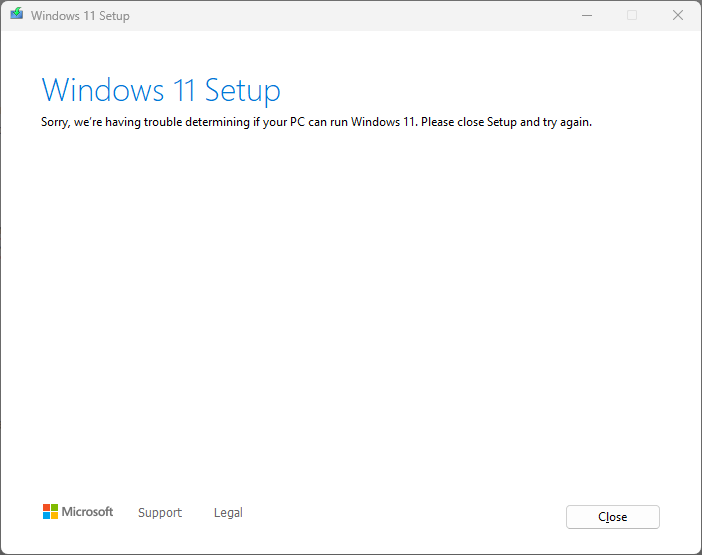The image size is (702, 555).
Task: Click the 'Windows 11 Setup' title bar text
Action: point(80,16)
